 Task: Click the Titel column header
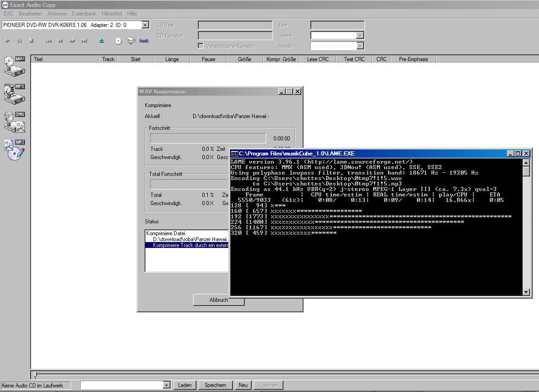tap(65, 59)
